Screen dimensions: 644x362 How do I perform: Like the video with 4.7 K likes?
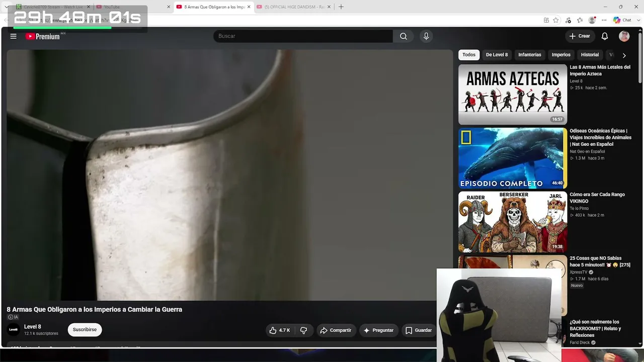coord(279,330)
